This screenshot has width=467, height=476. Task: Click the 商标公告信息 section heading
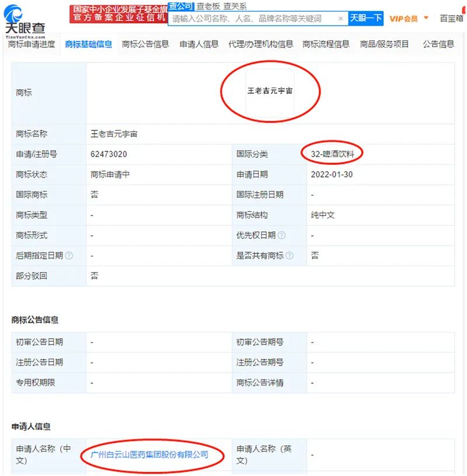coord(34,319)
